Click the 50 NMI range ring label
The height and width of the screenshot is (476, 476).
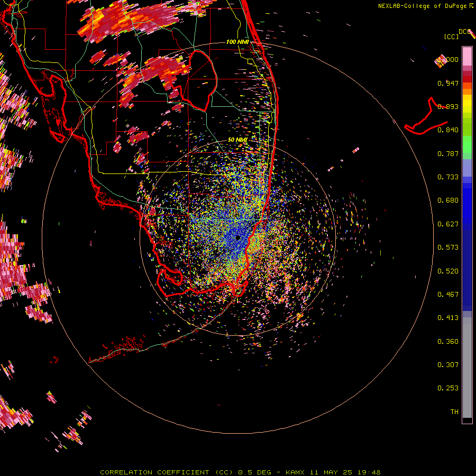237,140
